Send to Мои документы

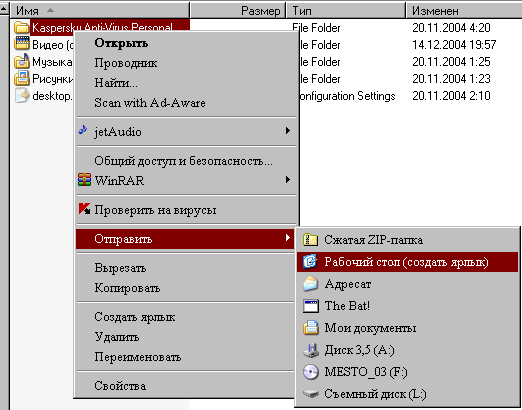pos(407,328)
